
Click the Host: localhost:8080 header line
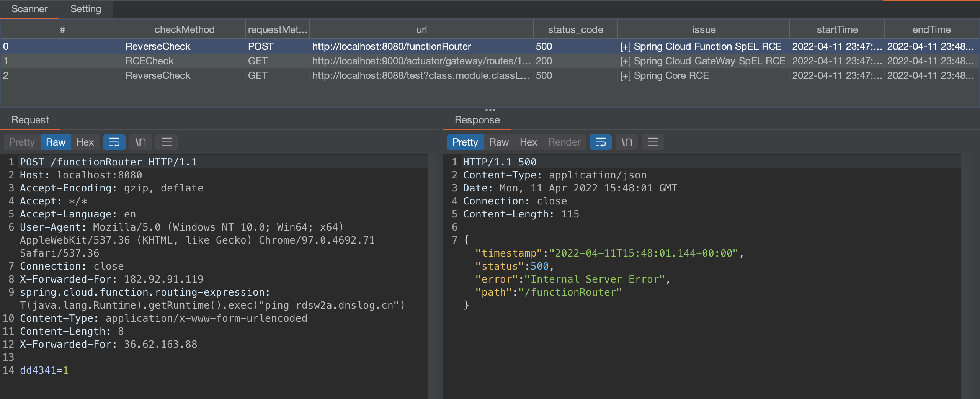[x=81, y=175]
